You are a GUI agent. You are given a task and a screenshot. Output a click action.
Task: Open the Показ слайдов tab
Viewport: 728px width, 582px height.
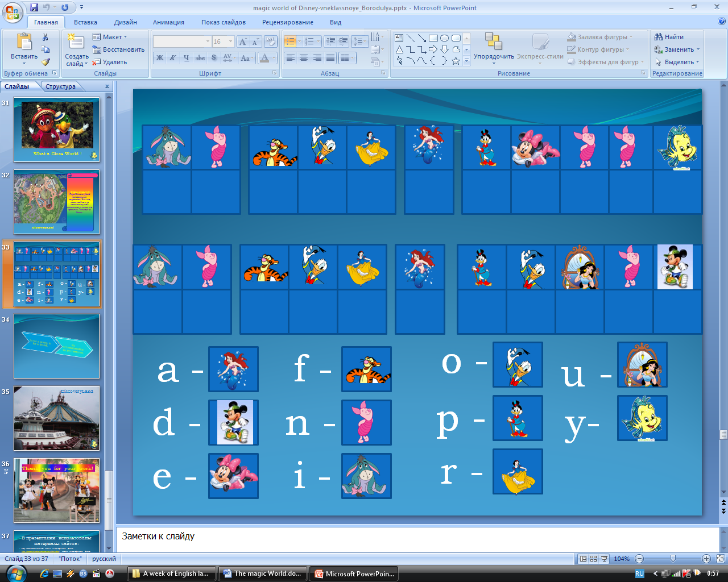[x=224, y=22]
